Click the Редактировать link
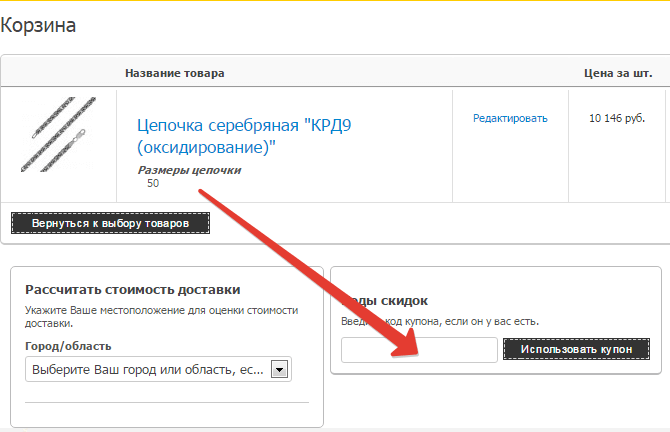This screenshot has width=670, height=432. pyautogui.click(x=510, y=118)
